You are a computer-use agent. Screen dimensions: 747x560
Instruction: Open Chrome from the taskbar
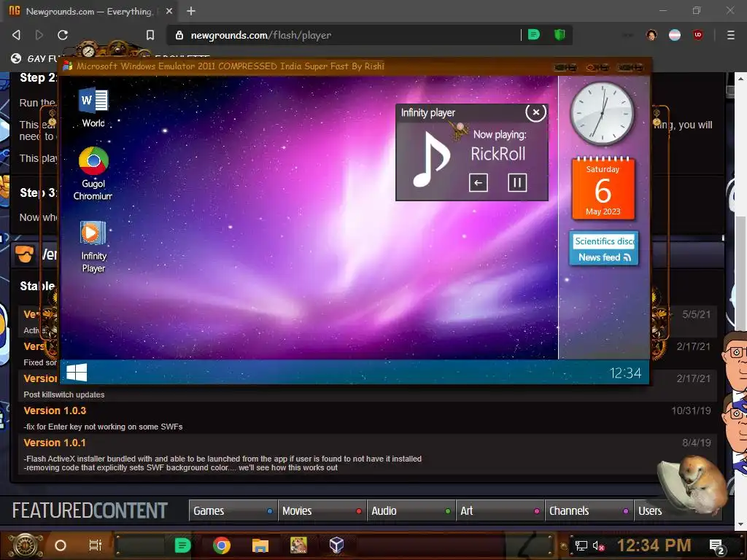point(222,545)
